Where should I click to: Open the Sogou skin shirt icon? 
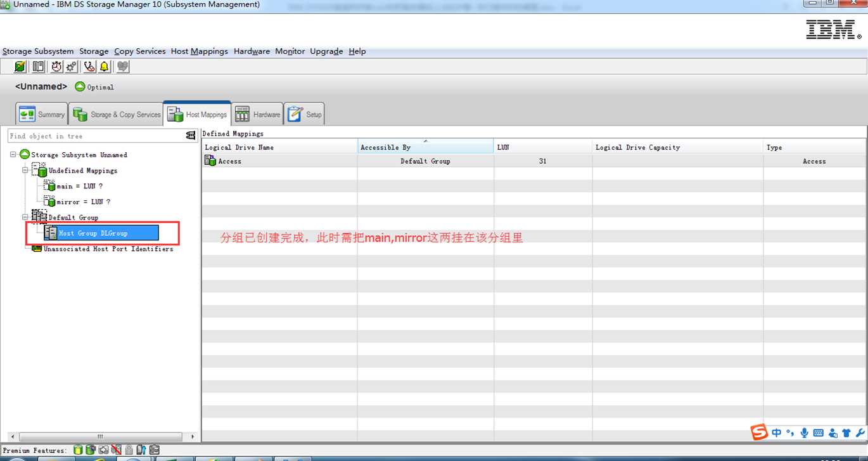(x=846, y=433)
